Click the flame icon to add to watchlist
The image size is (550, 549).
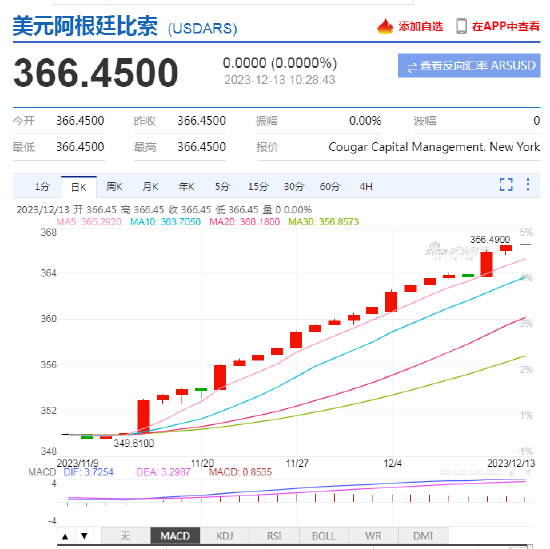[x=385, y=26]
